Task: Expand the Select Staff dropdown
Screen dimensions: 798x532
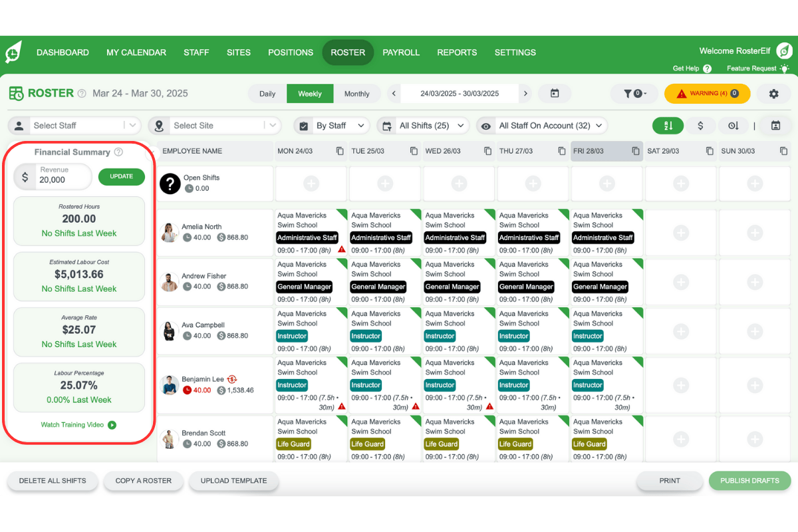Action: click(x=132, y=126)
